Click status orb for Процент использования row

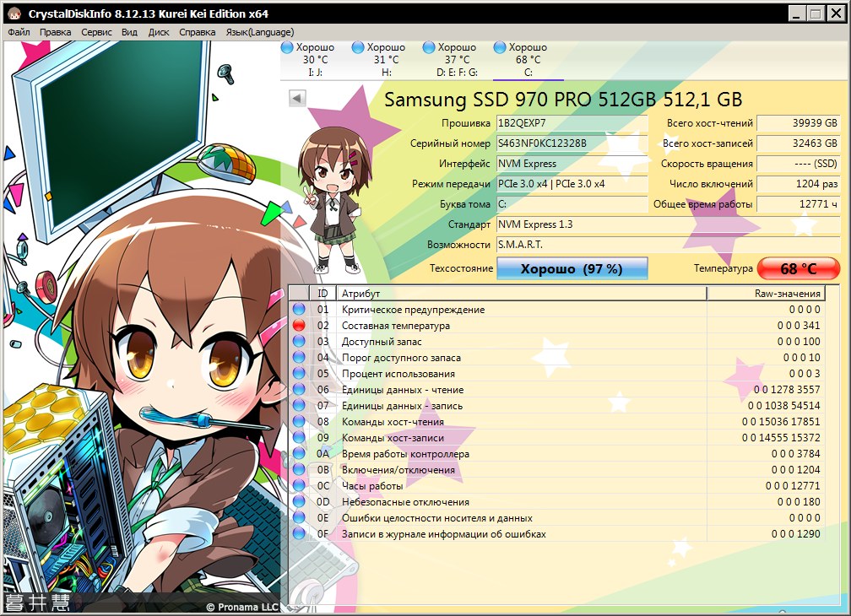tap(299, 373)
